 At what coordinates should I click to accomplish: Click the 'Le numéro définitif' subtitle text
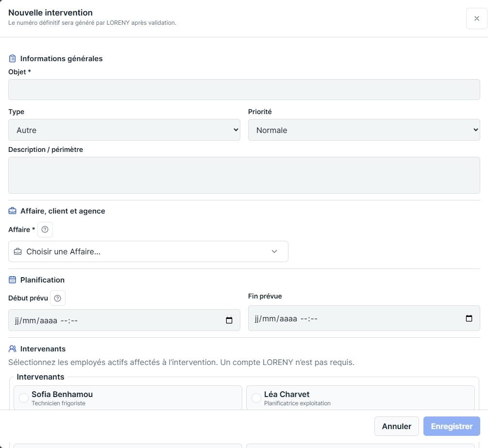tap(92, 23)
